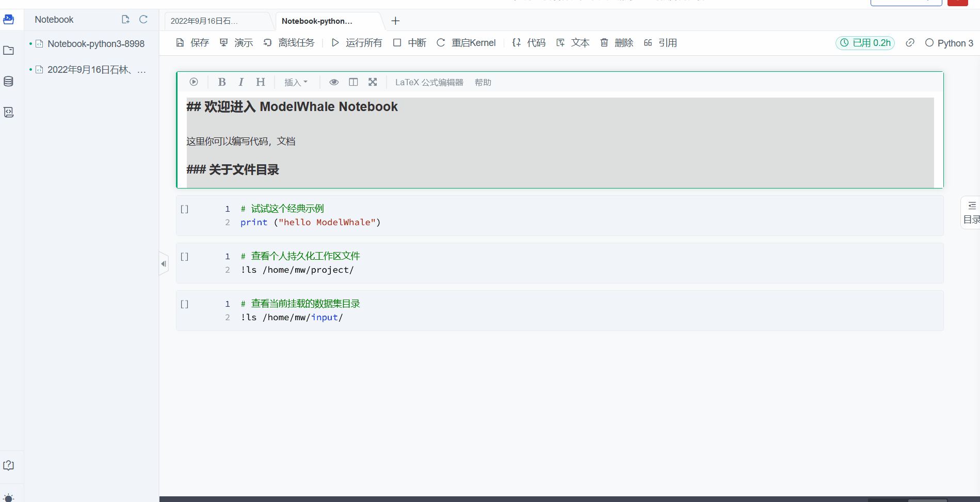Click the link icon beside usage badge
Viewport: 980px width, 502px height.
(910, 43)
